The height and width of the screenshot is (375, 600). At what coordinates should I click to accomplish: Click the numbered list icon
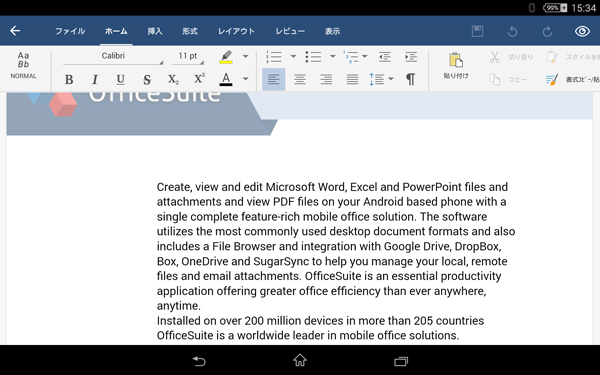tap(274, 57)
